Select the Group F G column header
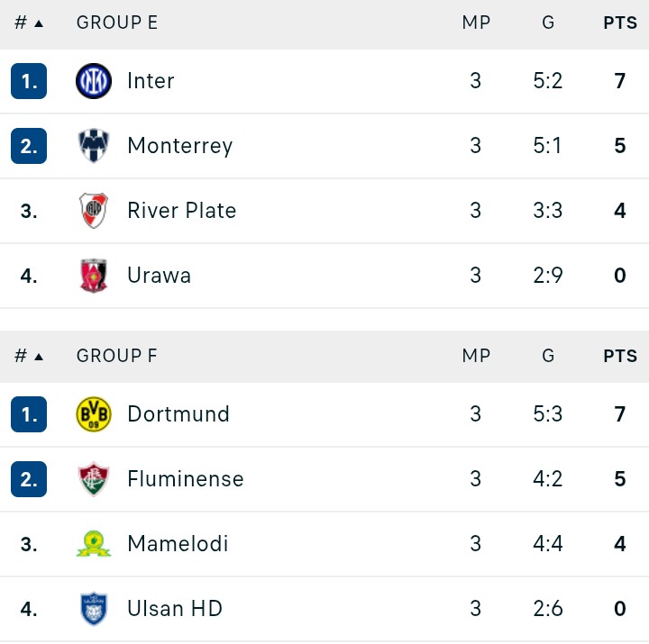The width and height of the screenshot is (649, 644). coord(548,356)
